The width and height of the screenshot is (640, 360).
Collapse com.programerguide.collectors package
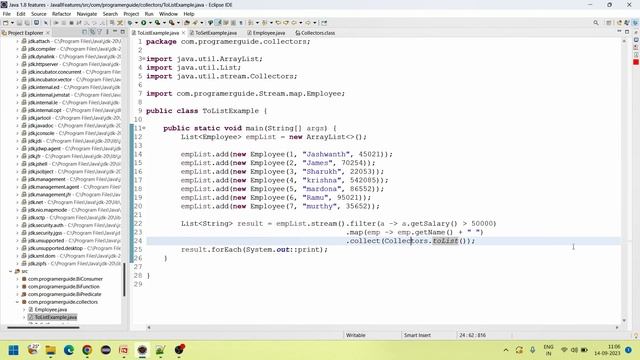[x=17, y=302]
